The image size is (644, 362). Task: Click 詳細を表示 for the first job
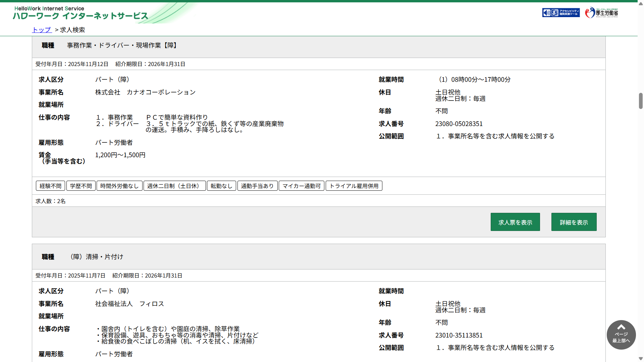pos(574,222)
